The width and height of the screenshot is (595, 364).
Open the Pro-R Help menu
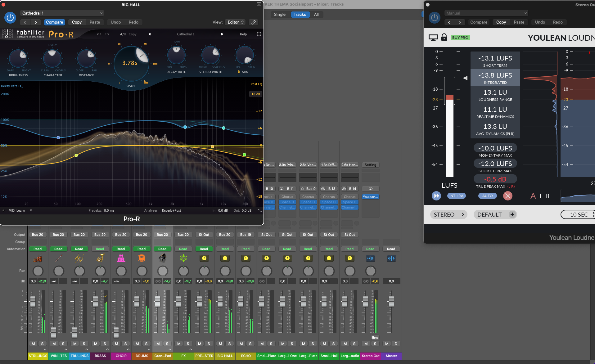[243, 34]
